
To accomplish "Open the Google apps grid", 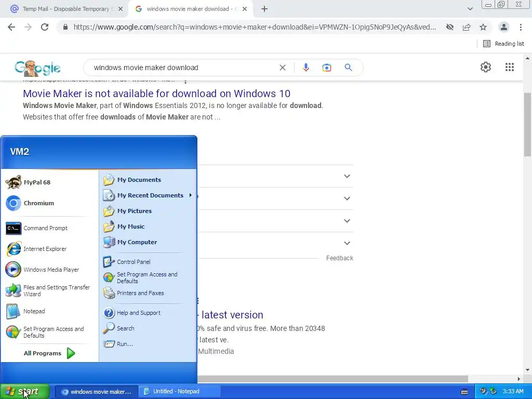I will pos(510,67).
